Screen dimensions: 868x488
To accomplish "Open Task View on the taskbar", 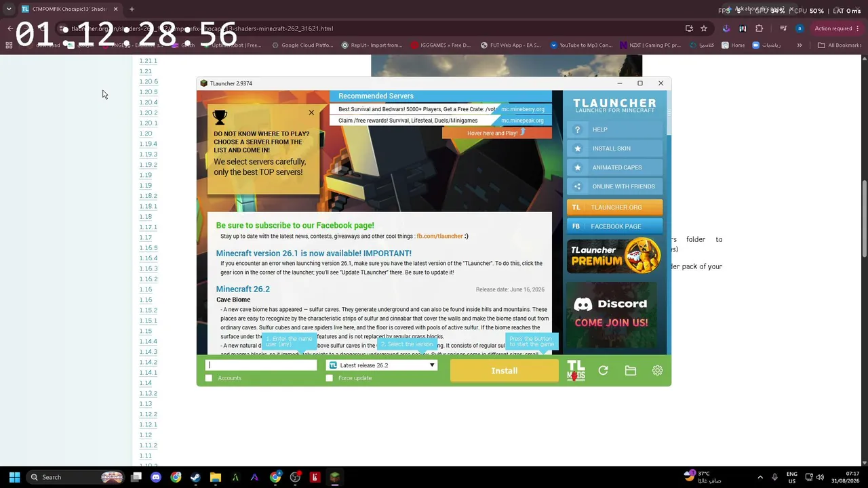I will tap(136, 477).
